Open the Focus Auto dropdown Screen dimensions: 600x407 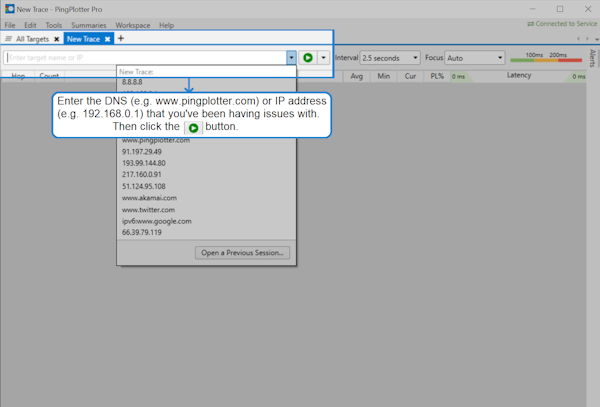coord(471,58)
